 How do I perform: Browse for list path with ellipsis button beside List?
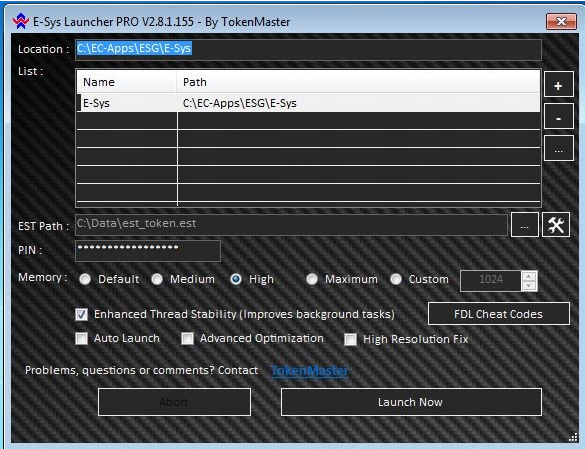(559, 149)
